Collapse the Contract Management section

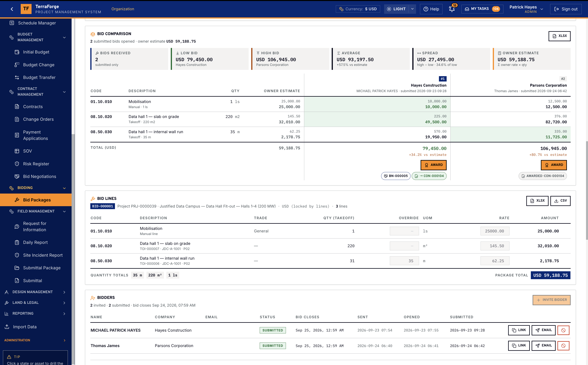[x=64, y=92]
